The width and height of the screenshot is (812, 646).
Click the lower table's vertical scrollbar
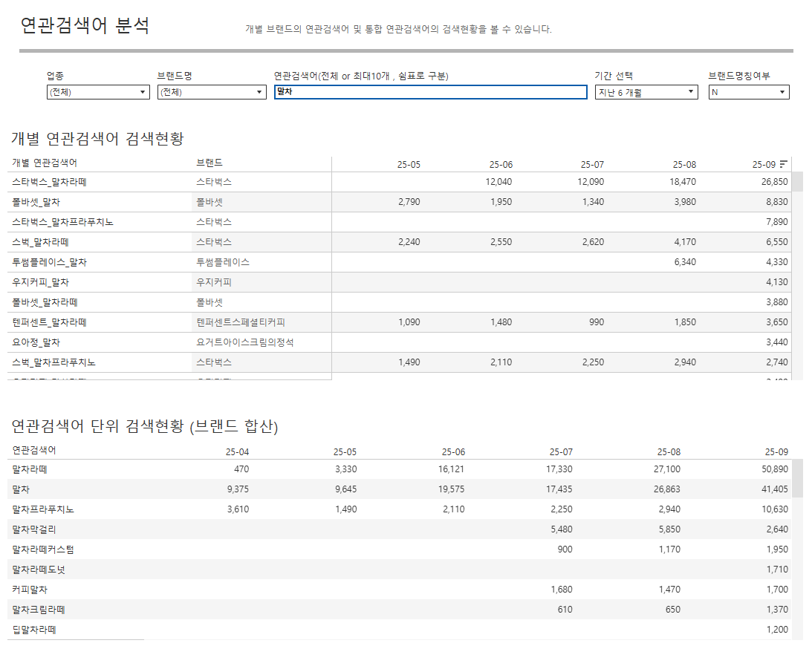797,477
